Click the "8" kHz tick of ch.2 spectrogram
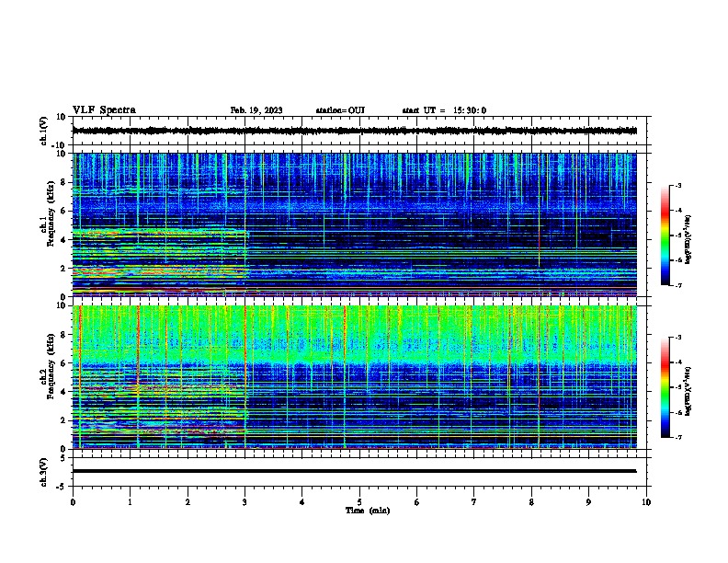The image size is (728, 563). [x=63, y=335]
